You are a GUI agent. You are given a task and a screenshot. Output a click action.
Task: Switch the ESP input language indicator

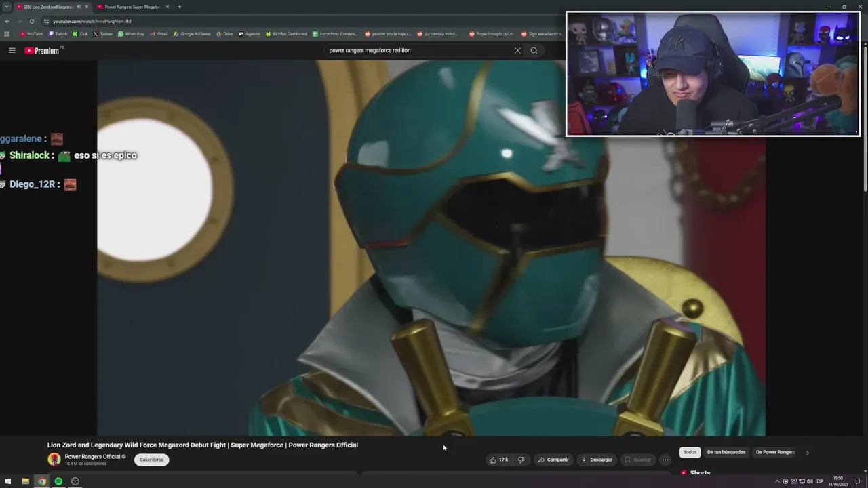[820, 481]
